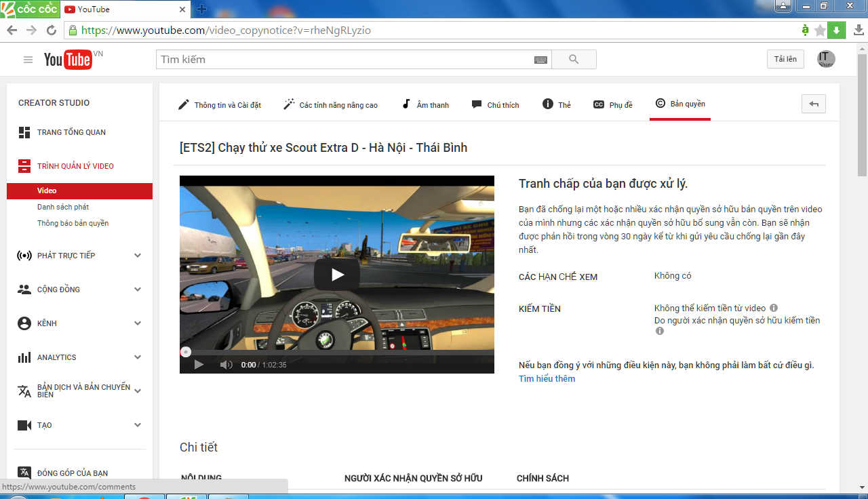This screenshot has height=499, width=868.
Task: Click the info icon below claimant monetizing text
Action: (x=659, y=331)
